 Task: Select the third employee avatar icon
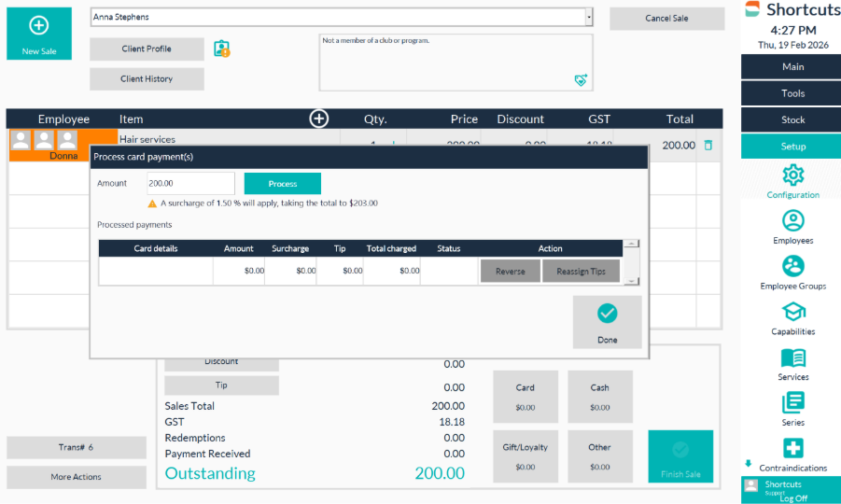67,140
